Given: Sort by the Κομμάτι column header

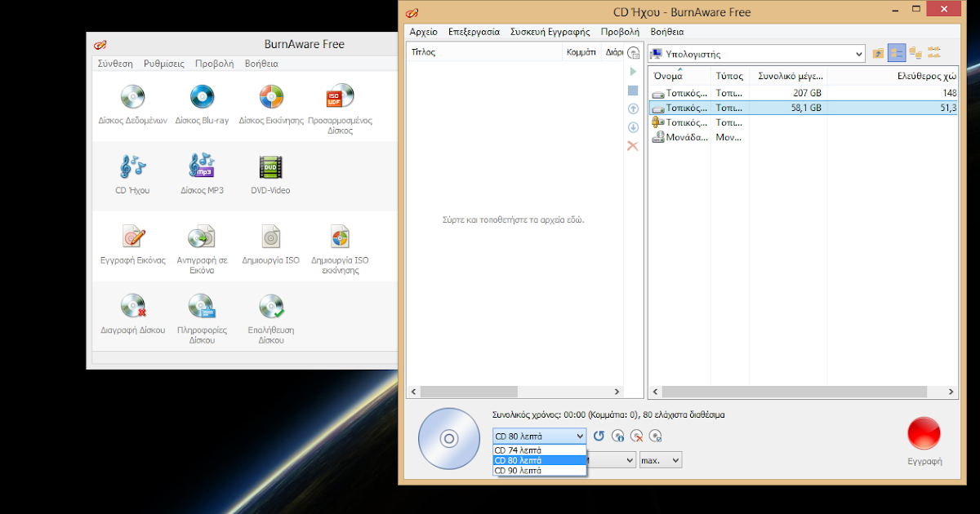Looking at the screenshot, I should [582, 51].
